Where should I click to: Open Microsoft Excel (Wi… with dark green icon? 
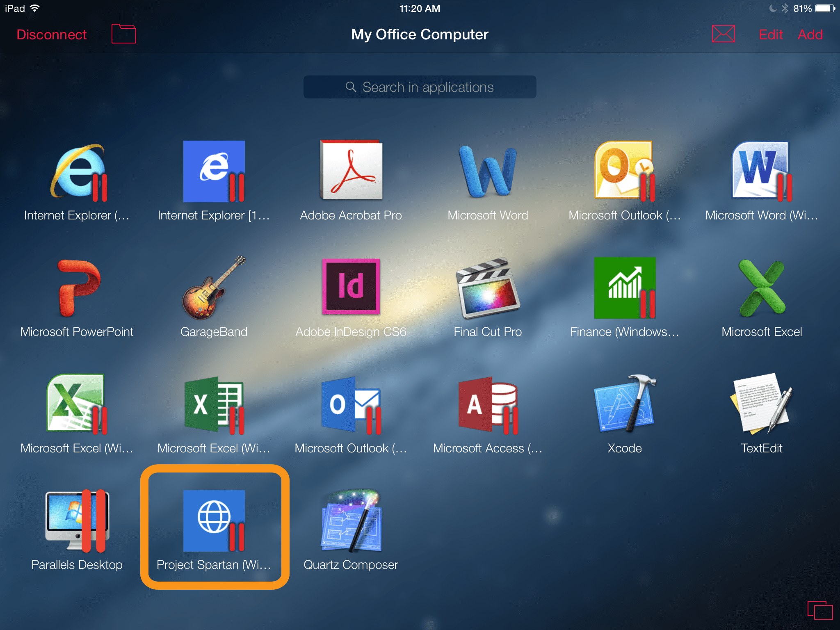[x=214, y=405]
